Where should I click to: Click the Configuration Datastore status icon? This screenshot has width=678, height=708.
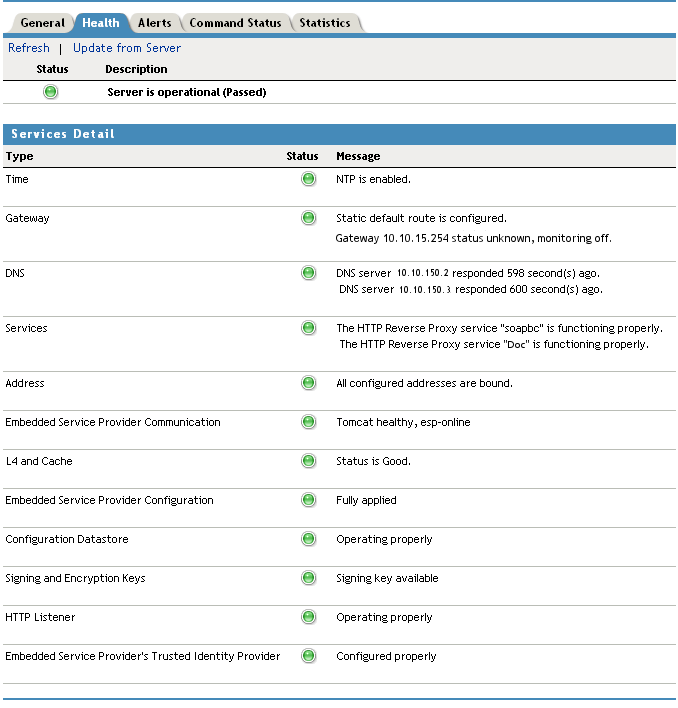[309, 539]
